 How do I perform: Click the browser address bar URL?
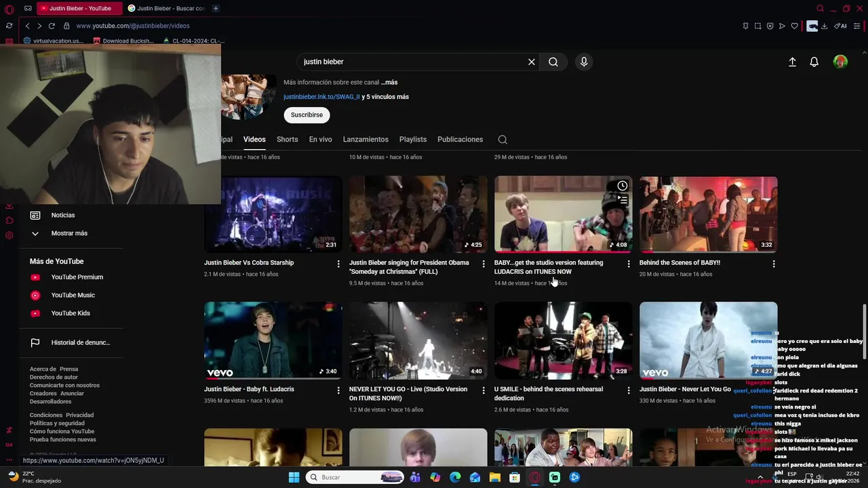pos(133,26)
